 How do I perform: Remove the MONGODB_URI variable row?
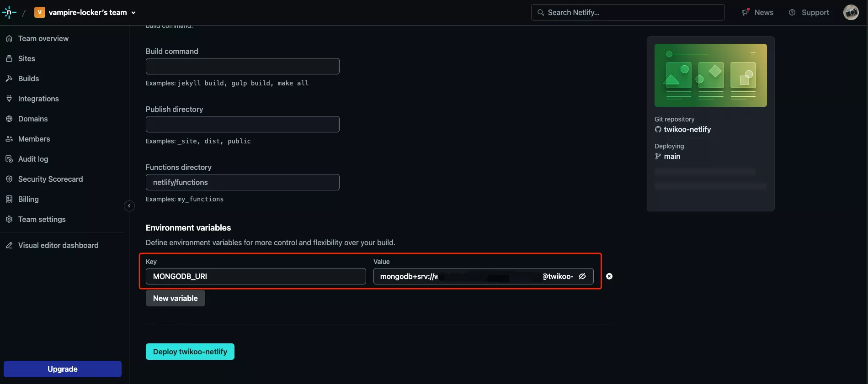click(x=609, y=276)
